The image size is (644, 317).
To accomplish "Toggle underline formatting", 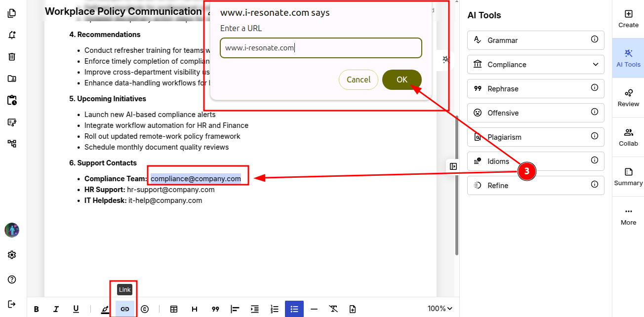I will pyautogui.click(x=76, y=309).
